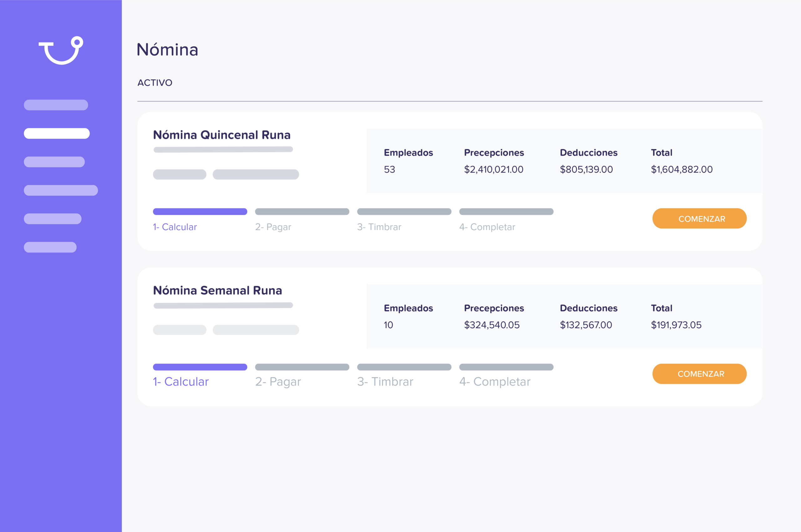Open step 3- Timbrar in Nómina Semanal Runa

coord(385,381)
